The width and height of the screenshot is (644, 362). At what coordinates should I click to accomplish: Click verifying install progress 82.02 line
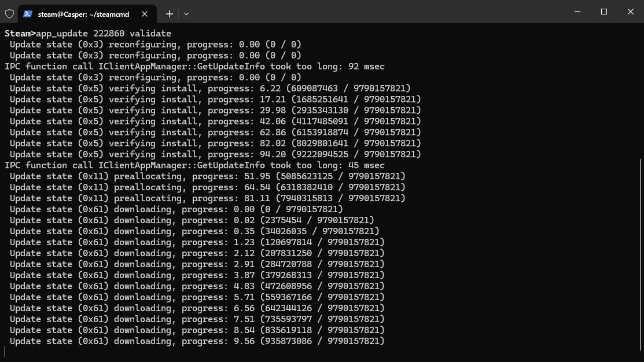216,143
